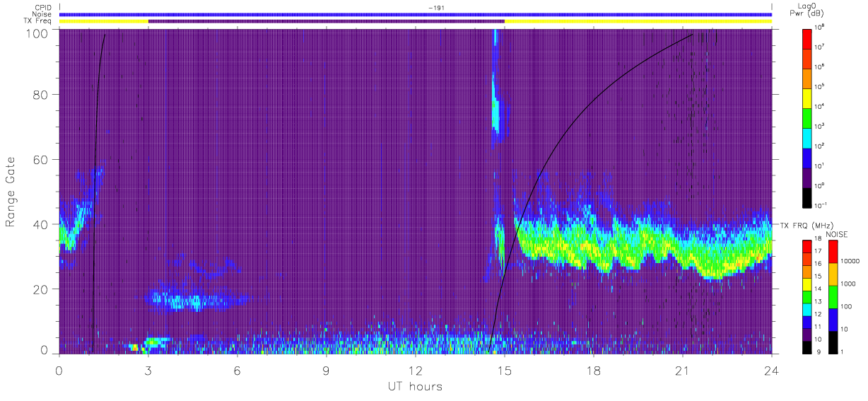Select the yellow segment of the Lag0 Pwr colorbar

pyautogui.click(x=808, y=97)
